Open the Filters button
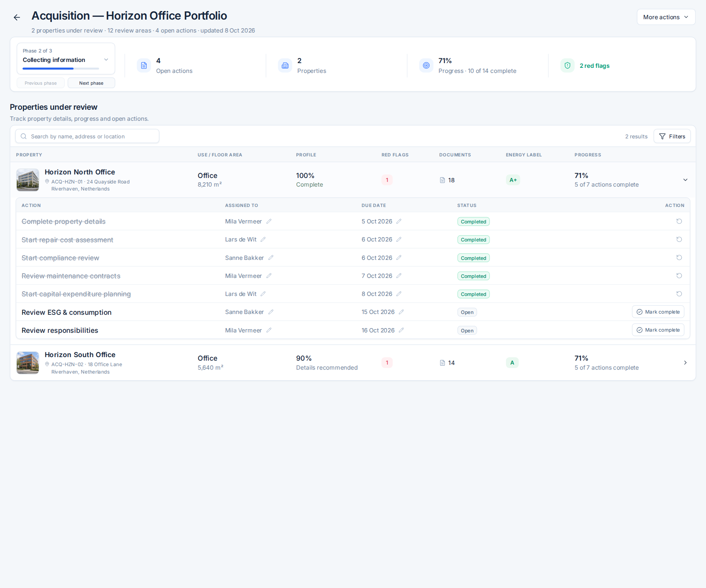Screen dimensions: 706x588 672,136
